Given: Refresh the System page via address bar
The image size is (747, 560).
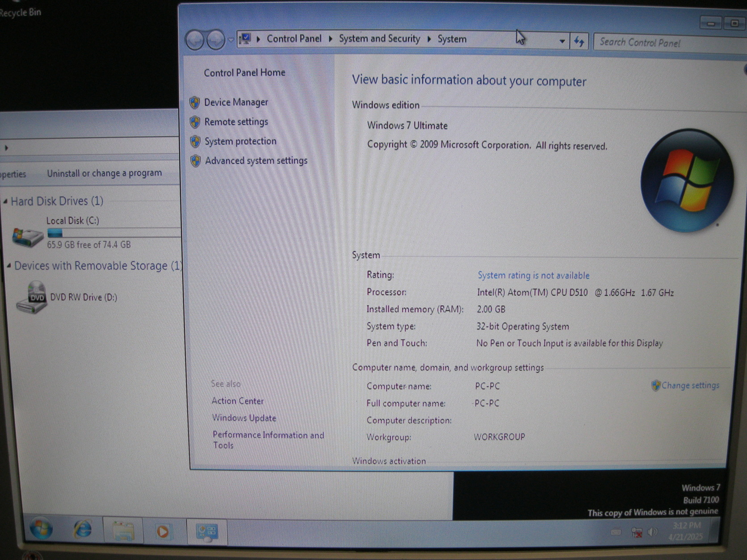Looking at the screenshot, I should click(579, 42).
